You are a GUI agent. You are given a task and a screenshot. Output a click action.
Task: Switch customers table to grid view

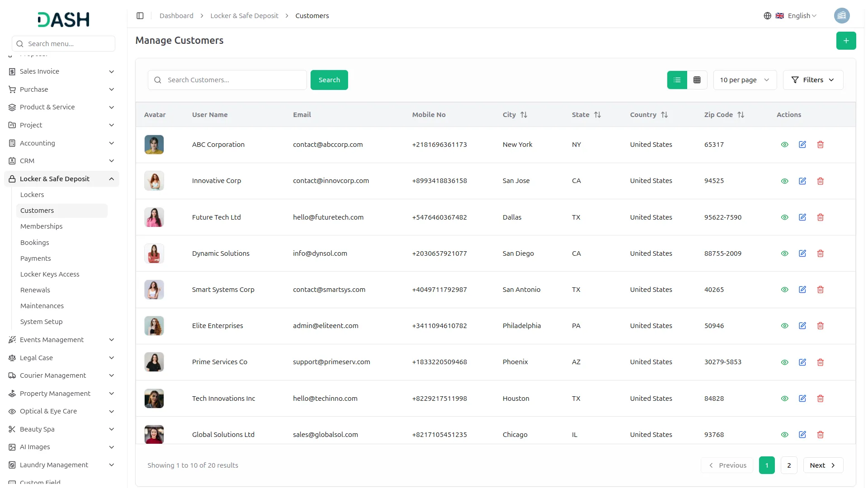point(697,80)
